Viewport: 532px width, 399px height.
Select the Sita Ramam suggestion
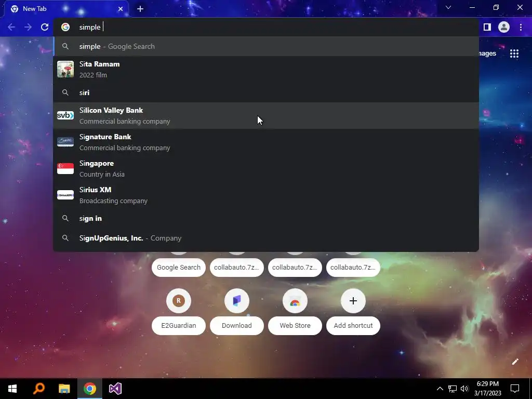[266, 69]
